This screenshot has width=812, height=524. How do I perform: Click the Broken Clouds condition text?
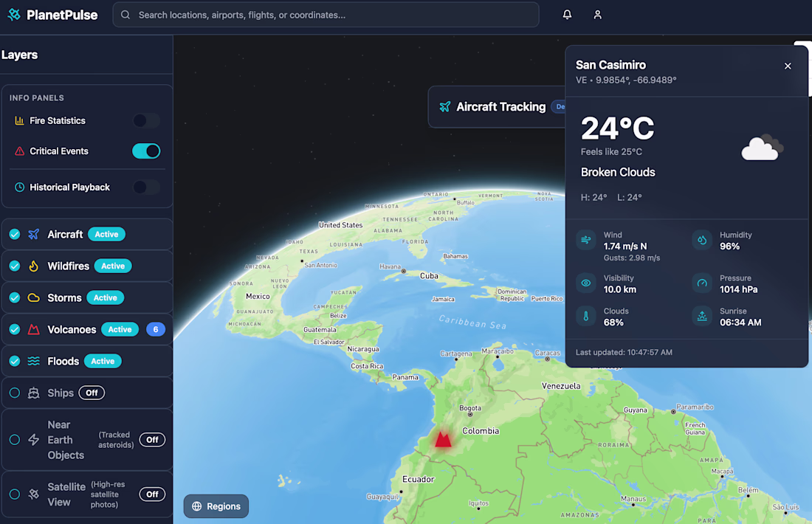[x=618, y=173]
